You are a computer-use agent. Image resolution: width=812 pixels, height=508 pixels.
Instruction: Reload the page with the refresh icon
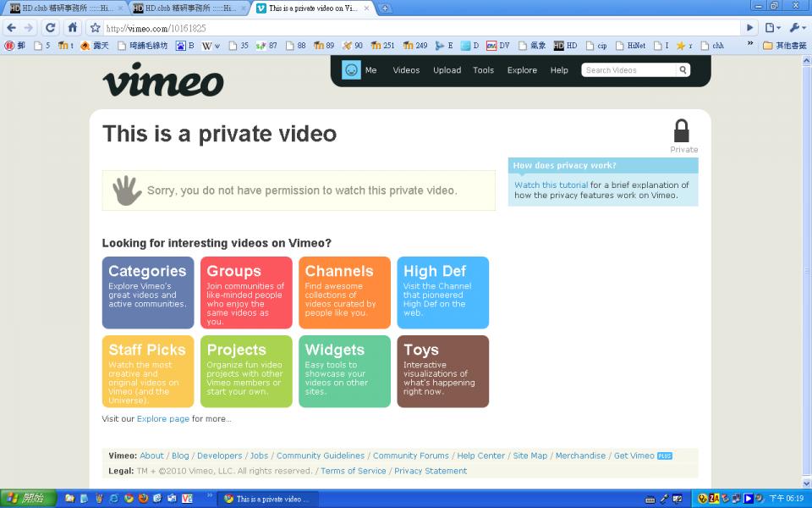(50, 28)
